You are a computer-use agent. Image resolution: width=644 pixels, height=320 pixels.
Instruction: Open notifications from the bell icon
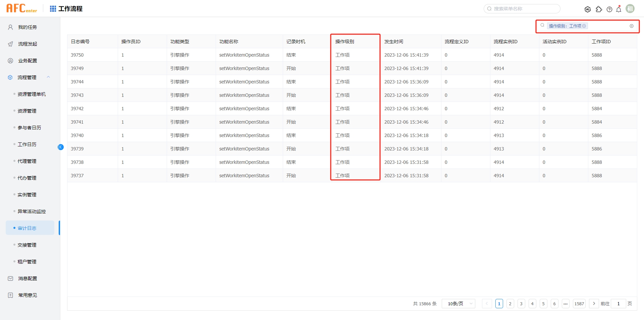(619, 9)
